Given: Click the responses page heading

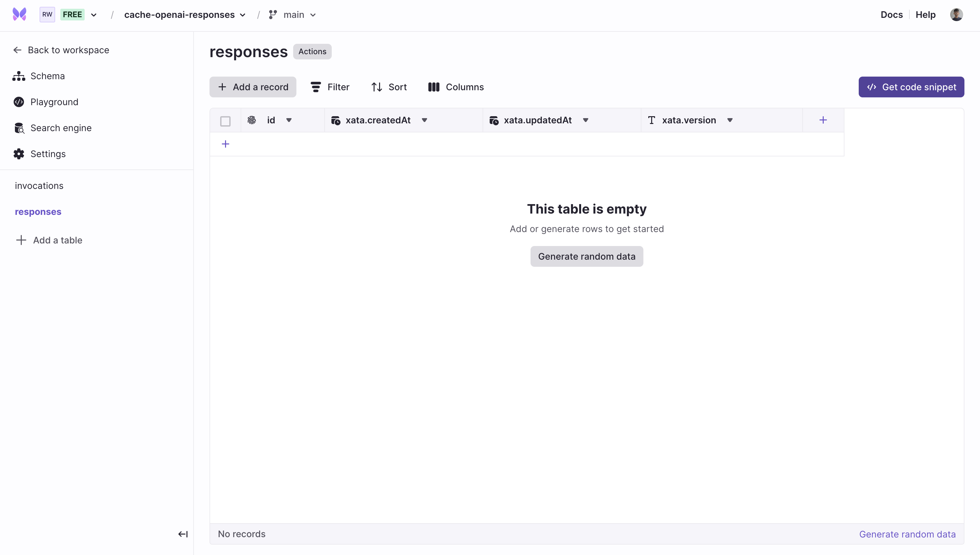Looking at the screenshot, I should [249, 52].
